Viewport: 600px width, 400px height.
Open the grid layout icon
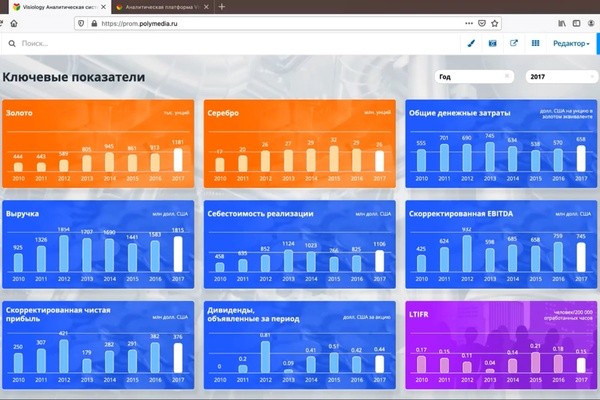click(536, 44)
